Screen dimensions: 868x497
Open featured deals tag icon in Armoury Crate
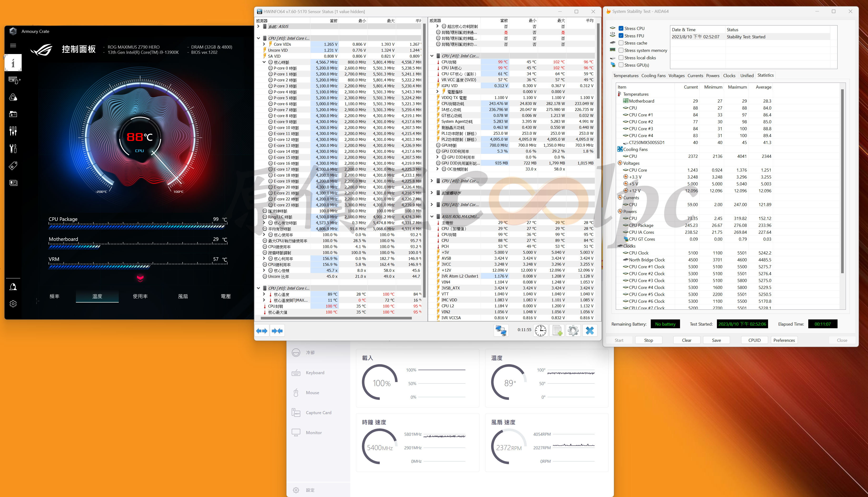pos(13,166)
